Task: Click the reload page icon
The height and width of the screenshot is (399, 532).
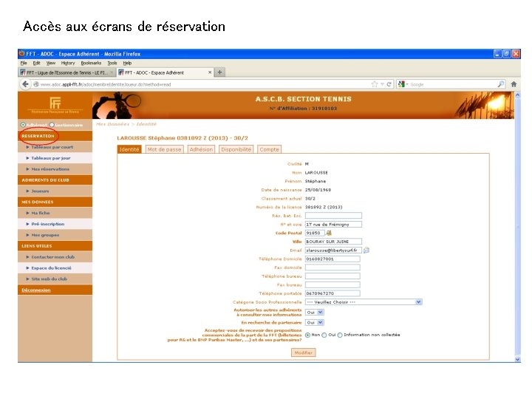Action: pos(389,84)
